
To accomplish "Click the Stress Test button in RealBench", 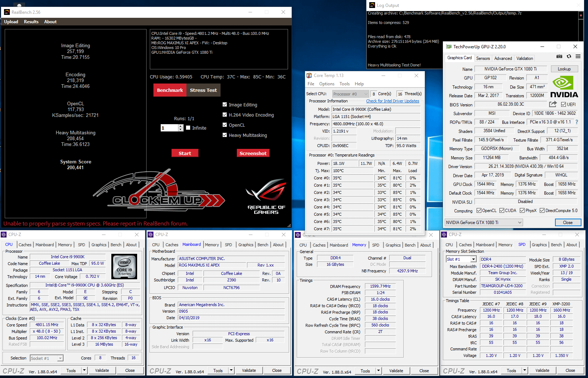I will tap(203, 90).
